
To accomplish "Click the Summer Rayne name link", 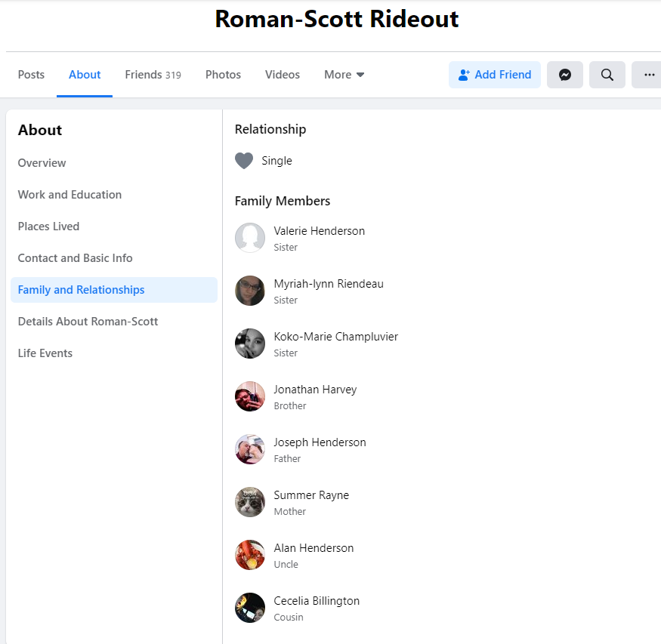I will coord(311,495).
